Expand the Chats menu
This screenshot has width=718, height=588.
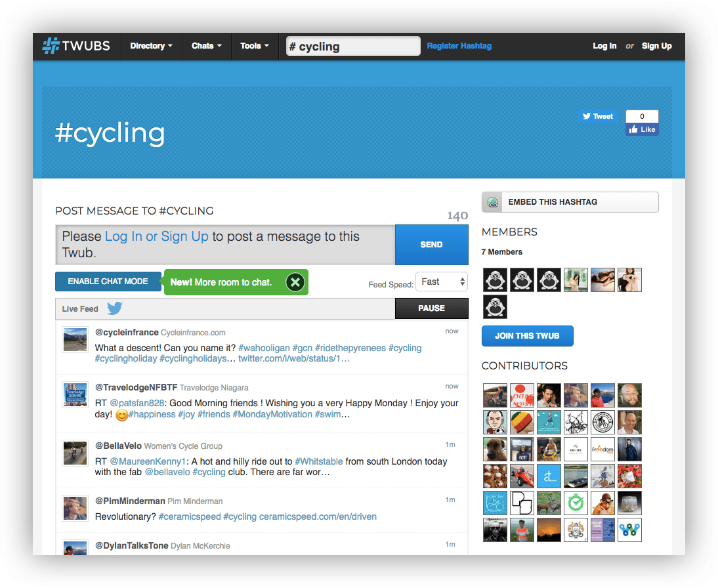pyautogui.click(x=206, y=46)
